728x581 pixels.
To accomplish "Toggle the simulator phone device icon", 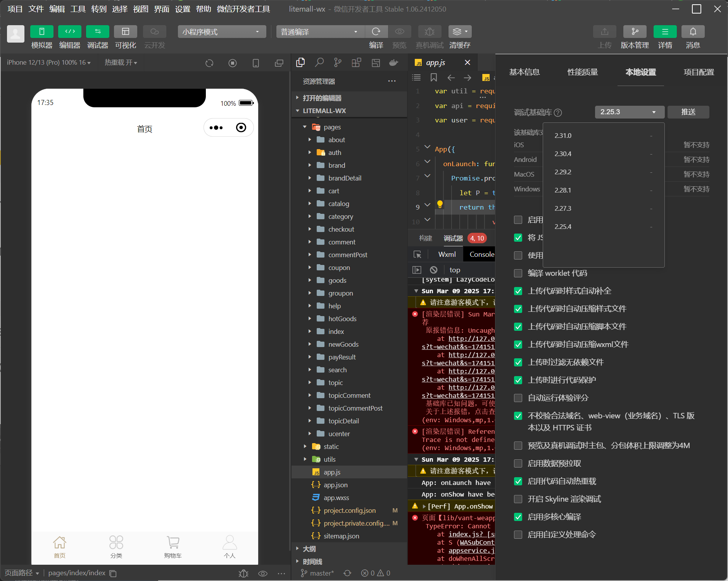I will pos(256,63).
